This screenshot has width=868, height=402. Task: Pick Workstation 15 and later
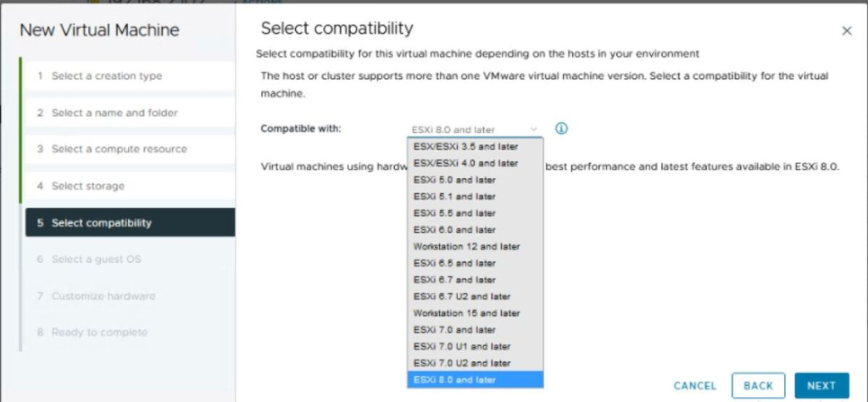coord(475,313)
